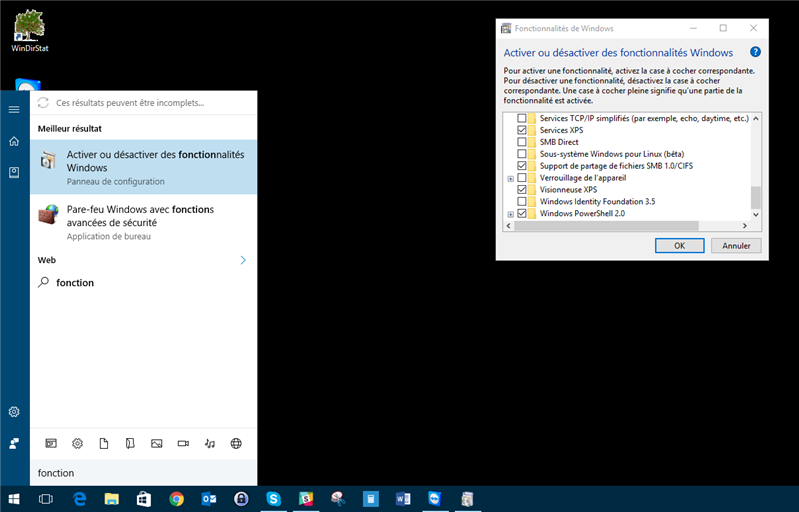Viewport: 799px width, 512px height.
Task: Open the feedback person icon in sidebar
Action: coord(14,443)
